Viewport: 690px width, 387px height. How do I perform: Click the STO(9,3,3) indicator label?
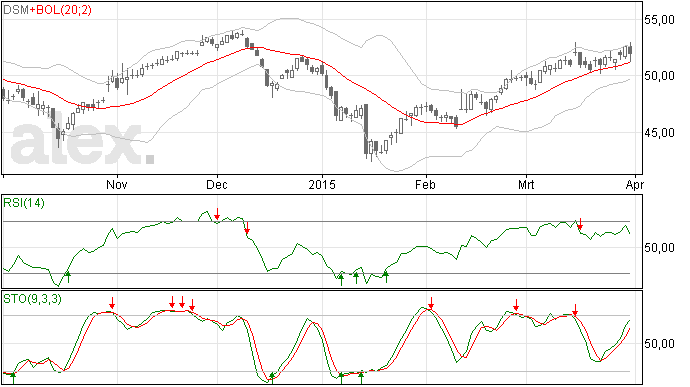tap(33, 299)
